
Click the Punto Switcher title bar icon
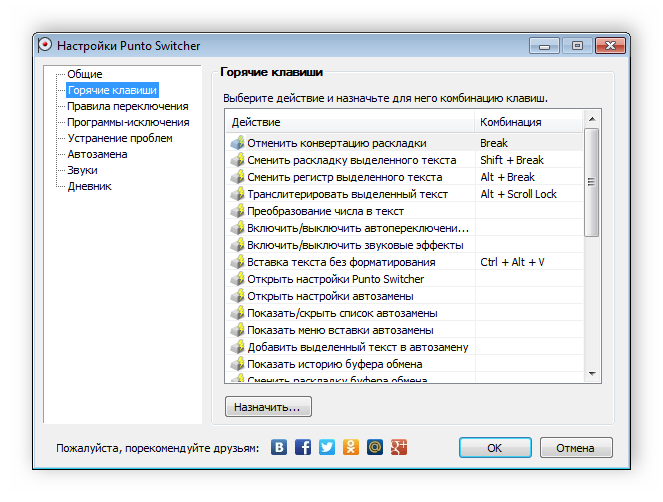click(x=44, y=45)
